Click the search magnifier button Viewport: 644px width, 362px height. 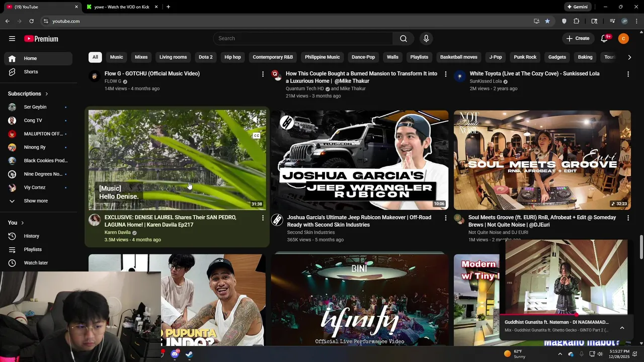(404, 39)
